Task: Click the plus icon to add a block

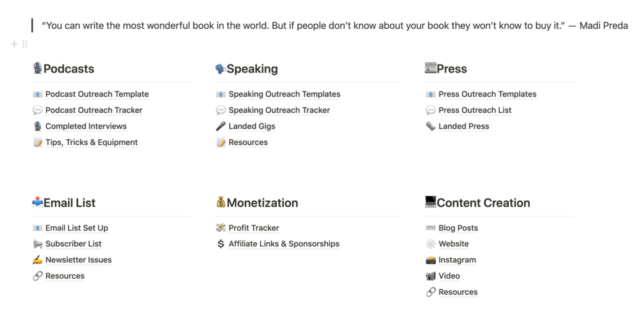Action: 14,44
